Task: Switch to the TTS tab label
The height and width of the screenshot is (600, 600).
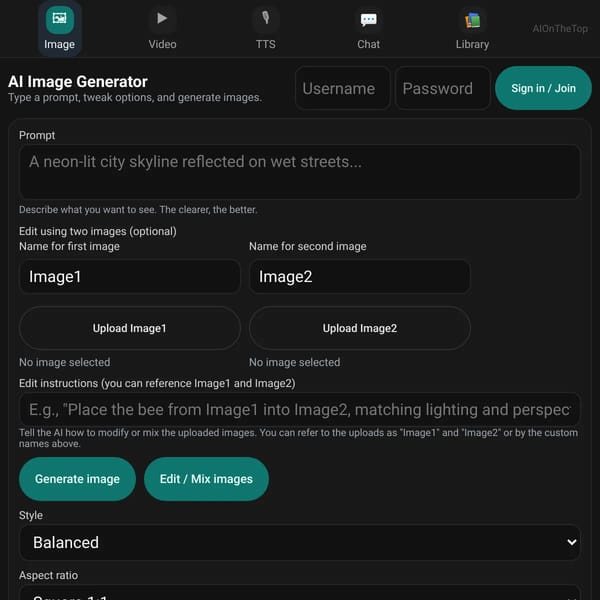Action: [266, 44]
